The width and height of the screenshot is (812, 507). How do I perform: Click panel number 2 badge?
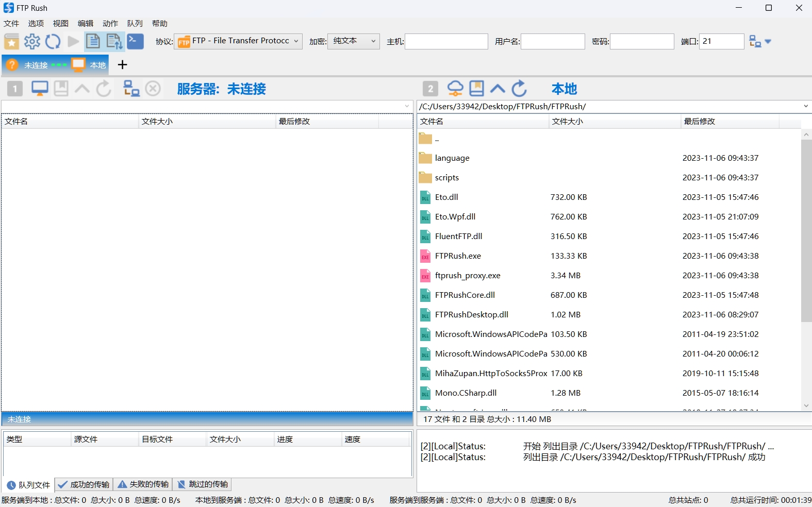click(430, 89)
